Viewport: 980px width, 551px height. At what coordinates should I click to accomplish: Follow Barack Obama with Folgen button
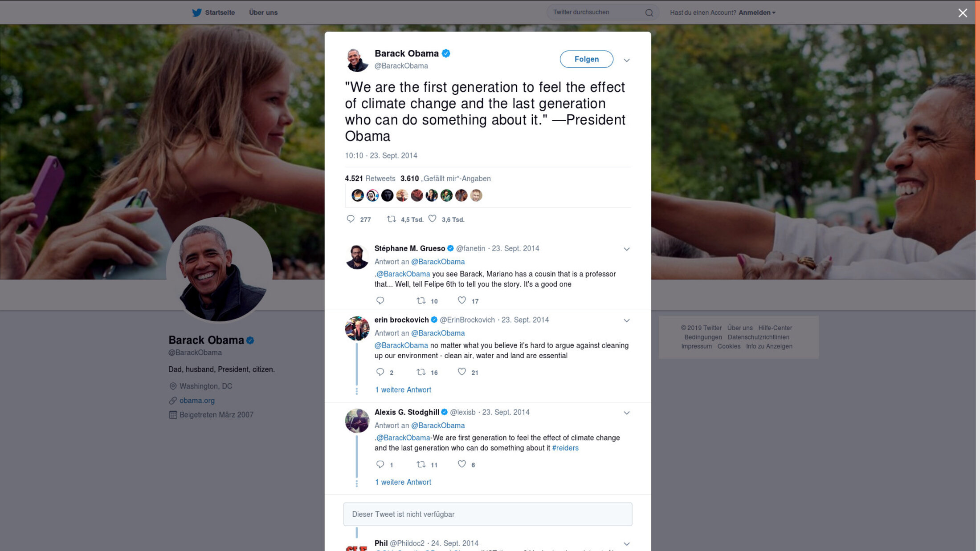click(x=586, y=59)
